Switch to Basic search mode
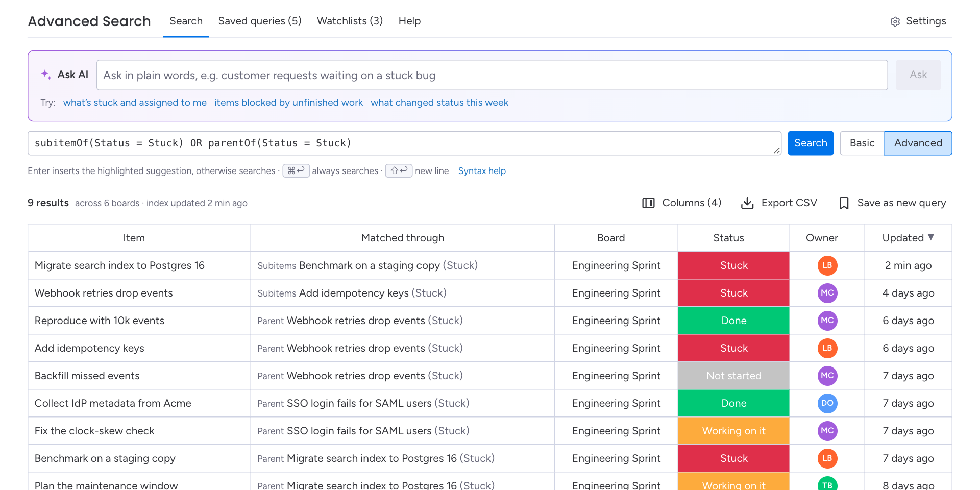980x490 pixels. [862, 143]
